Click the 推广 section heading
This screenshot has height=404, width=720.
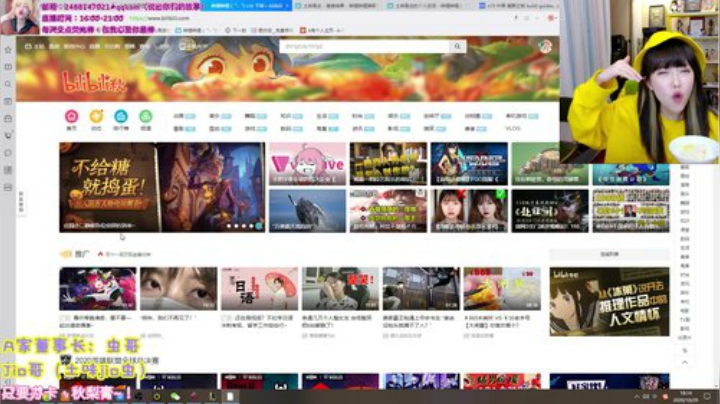81,254
